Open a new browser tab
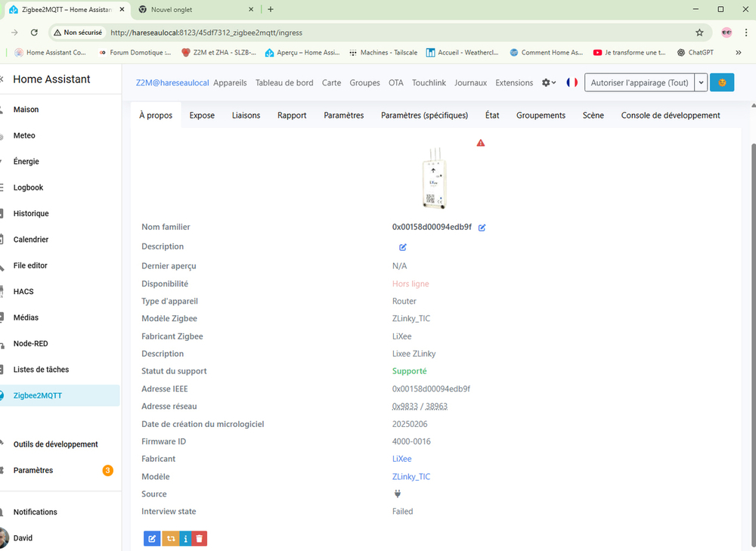This screenshot has height=551, width=756. point(271,9)
